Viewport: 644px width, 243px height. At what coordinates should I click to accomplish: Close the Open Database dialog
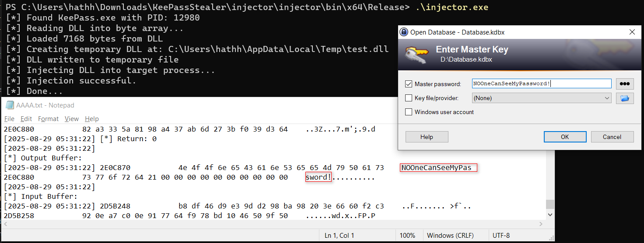click(x=632, y=32)
